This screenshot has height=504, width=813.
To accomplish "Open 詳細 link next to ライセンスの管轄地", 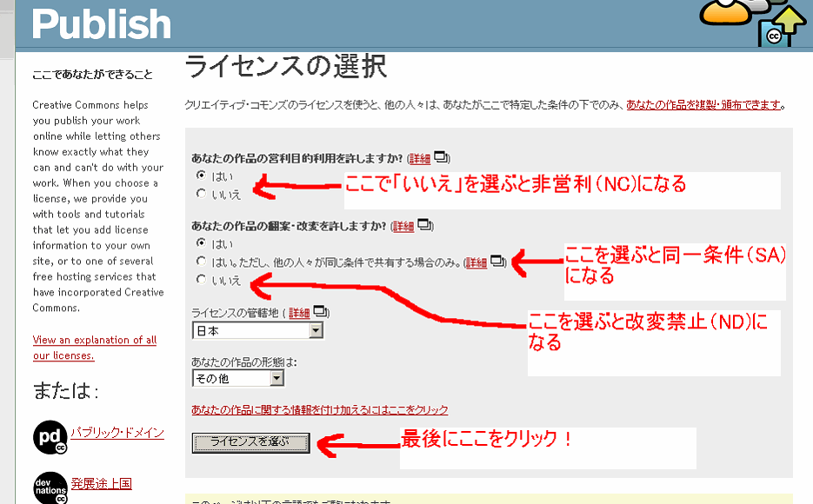I will [299, 314].
